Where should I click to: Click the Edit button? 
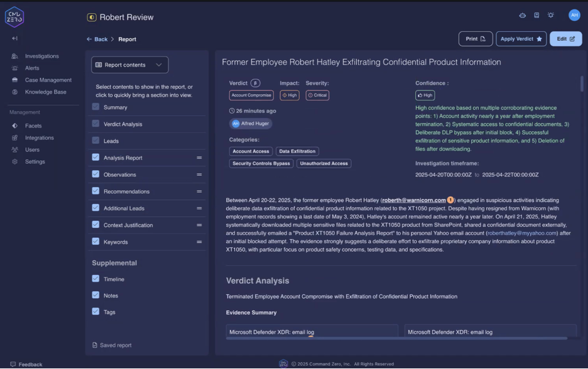(565, 39)
